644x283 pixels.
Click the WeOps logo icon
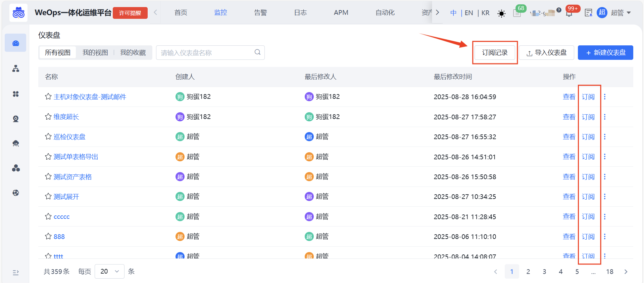point(18,13)
